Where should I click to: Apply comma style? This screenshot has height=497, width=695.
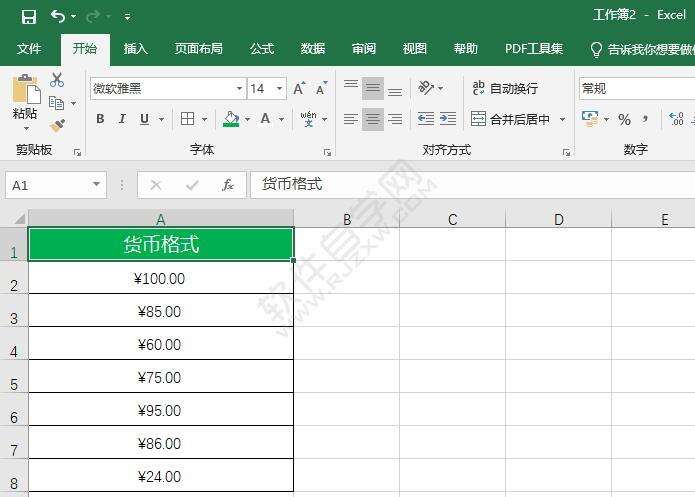[646, 119]
